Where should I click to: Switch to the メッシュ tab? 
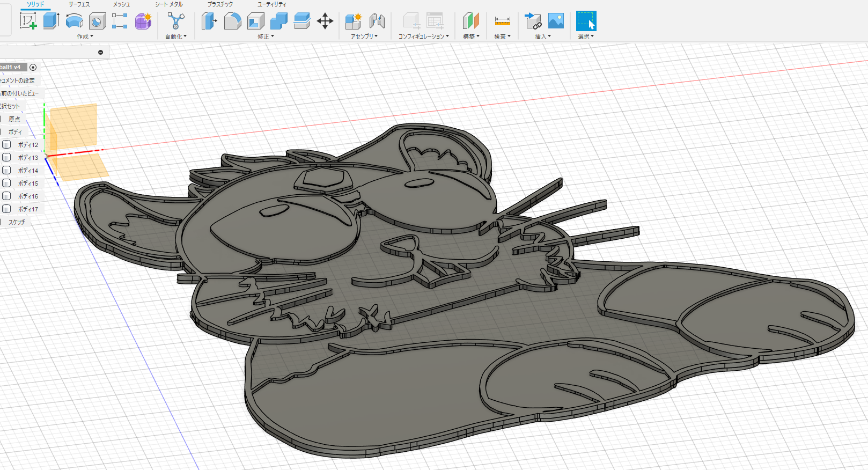(121, 4)
